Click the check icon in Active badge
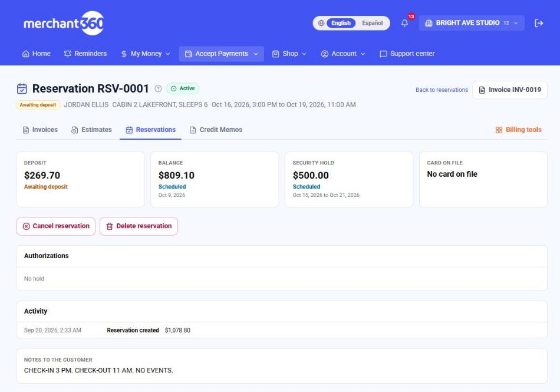This screenshot has height=392, width=560. pos(173,88)
